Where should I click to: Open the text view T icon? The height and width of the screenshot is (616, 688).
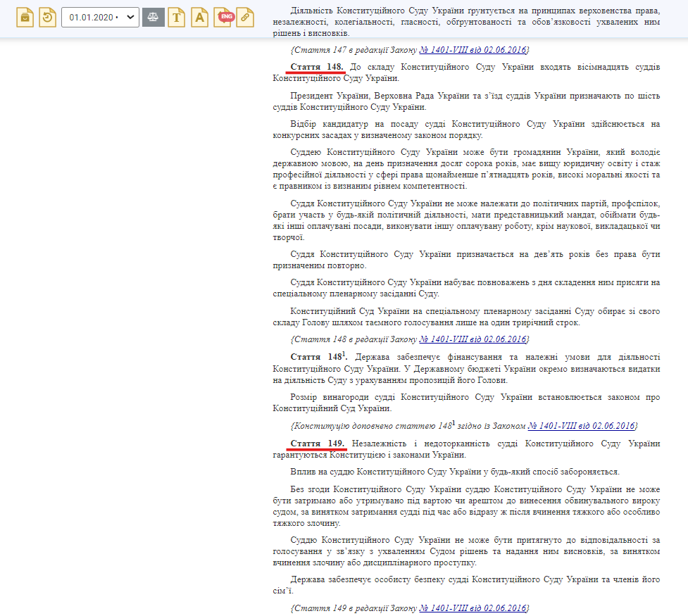[x=176, y=18]
